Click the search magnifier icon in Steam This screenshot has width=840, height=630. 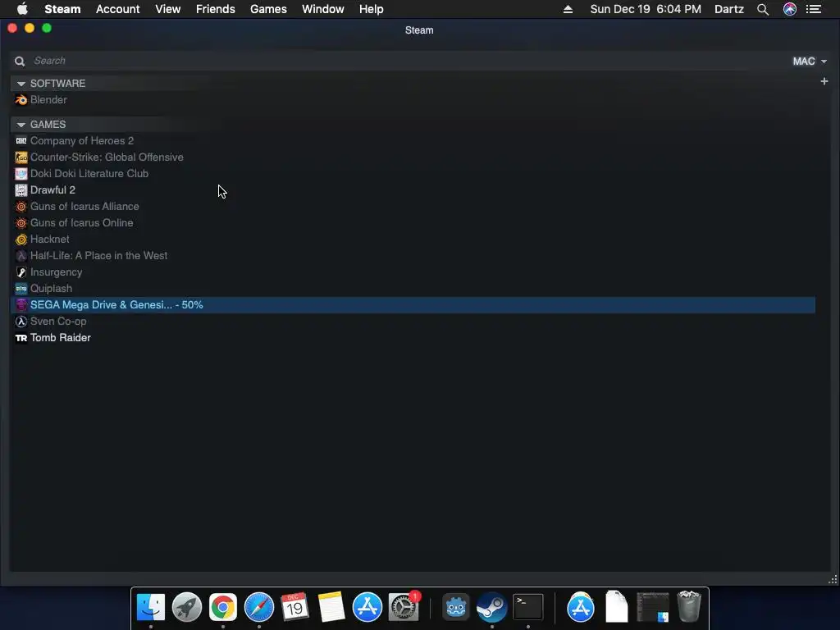pyautogui.click(x=20, y=61)
